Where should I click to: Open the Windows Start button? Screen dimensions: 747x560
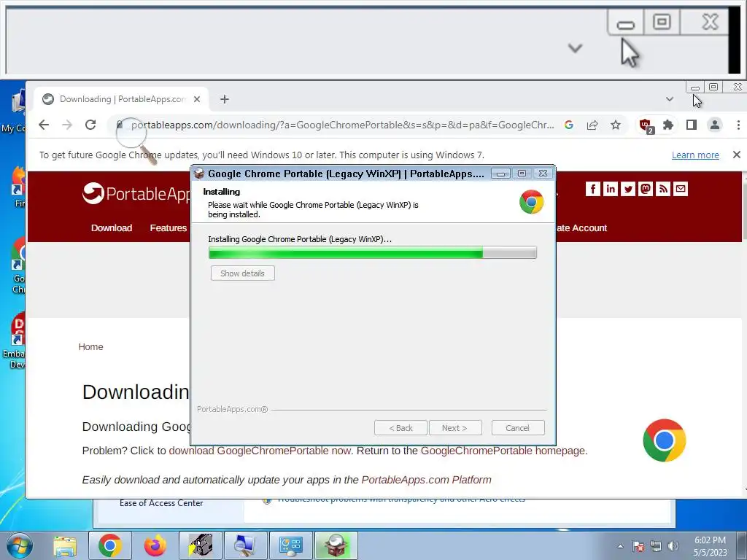point(19,545)
